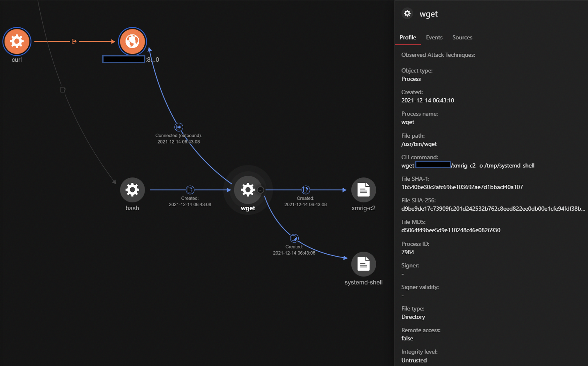Select the wget process node

(x=247, y=190)
